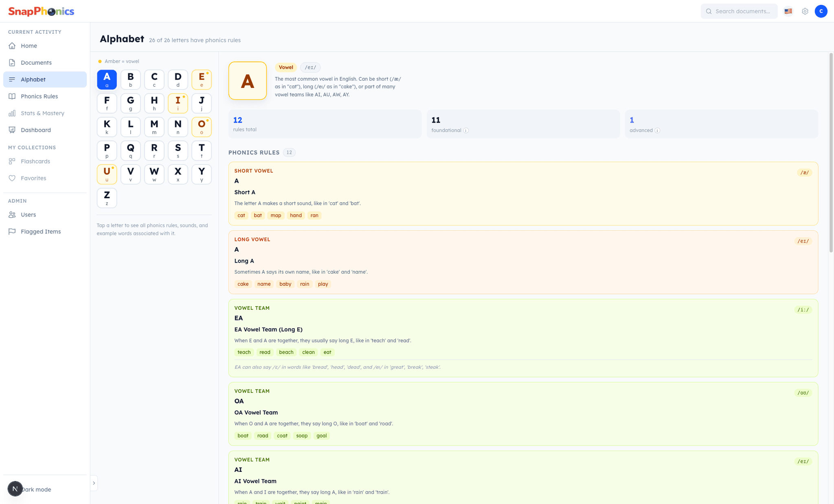Click the info icon next to advanced
Screen dimensions: 834x504
[657, 130]
